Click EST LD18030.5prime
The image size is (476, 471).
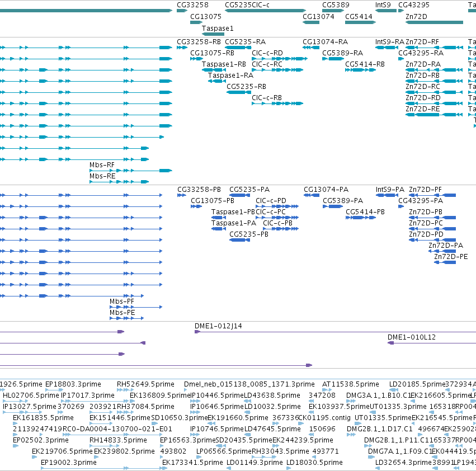click(314, 463)
